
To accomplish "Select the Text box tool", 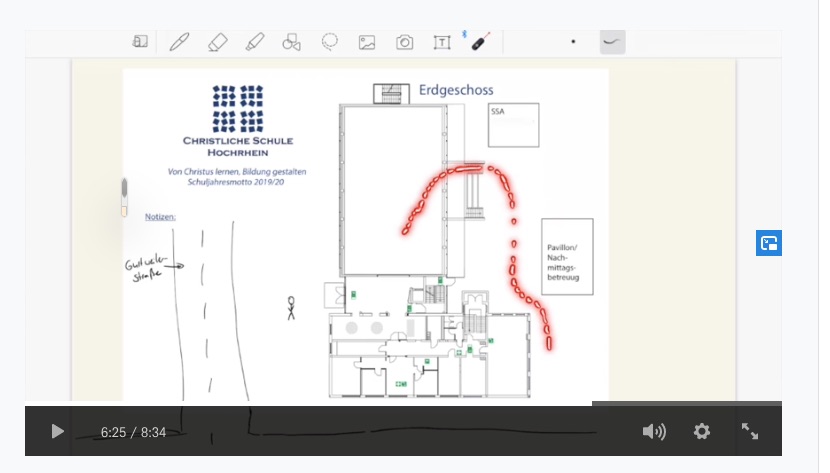I will tap(441, 42).
